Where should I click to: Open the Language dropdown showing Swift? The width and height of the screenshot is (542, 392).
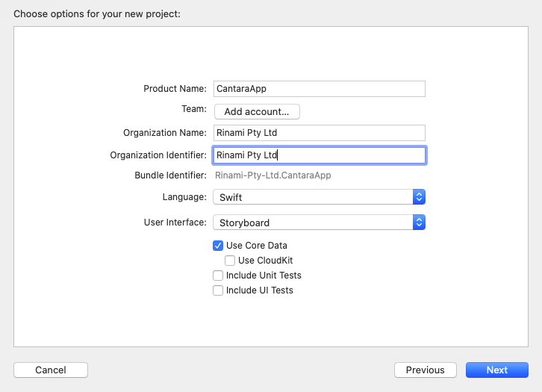click(314, 197)
